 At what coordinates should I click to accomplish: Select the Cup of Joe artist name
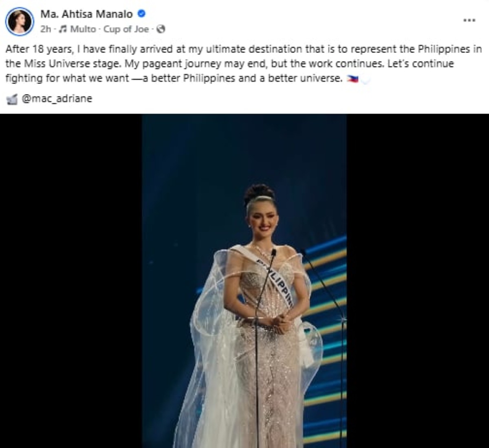coord(126,29)
